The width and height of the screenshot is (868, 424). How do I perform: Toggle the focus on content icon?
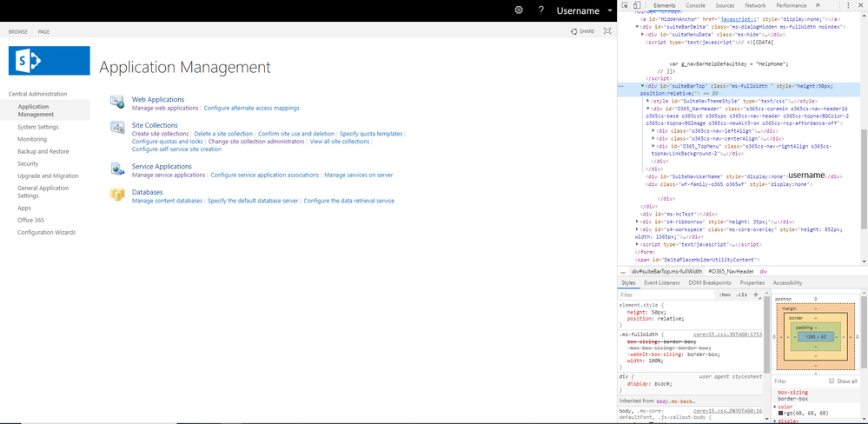click(x=607, y=31)
